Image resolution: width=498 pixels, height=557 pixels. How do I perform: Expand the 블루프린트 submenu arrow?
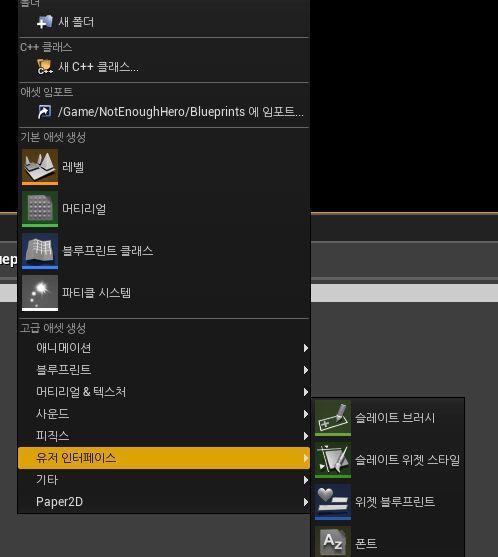click(x=306, y=370)
